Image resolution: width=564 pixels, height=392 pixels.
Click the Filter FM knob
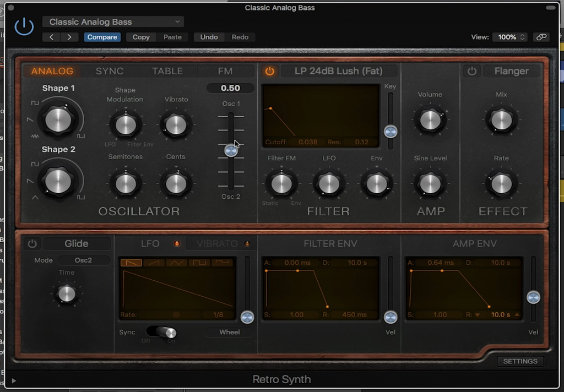click(x=281, y=183)
